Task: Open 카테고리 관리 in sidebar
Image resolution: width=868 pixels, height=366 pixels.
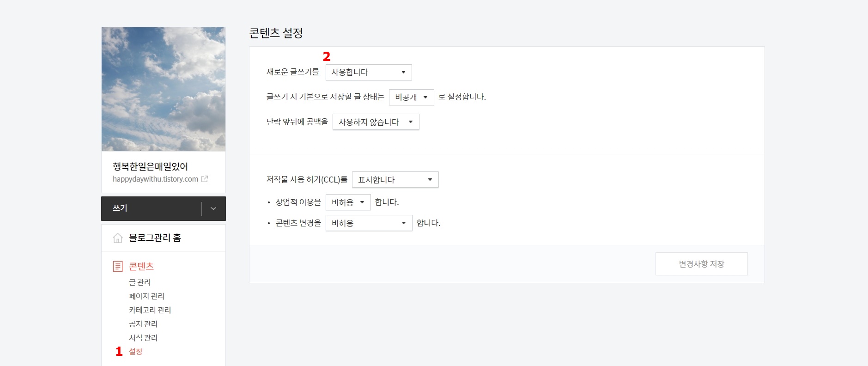Action: coord(150,310)
